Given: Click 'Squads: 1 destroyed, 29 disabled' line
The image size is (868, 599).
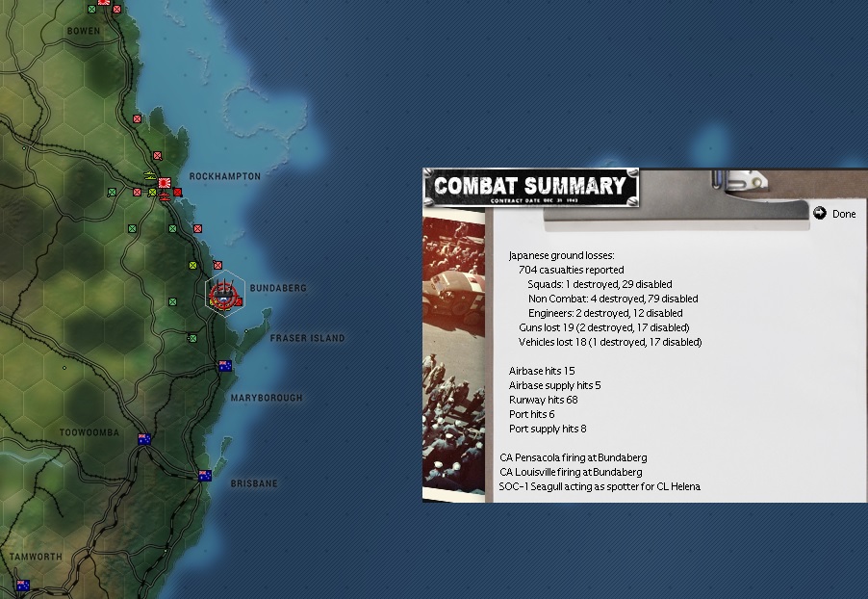Looking at the screenshot, I should point(600,284).
